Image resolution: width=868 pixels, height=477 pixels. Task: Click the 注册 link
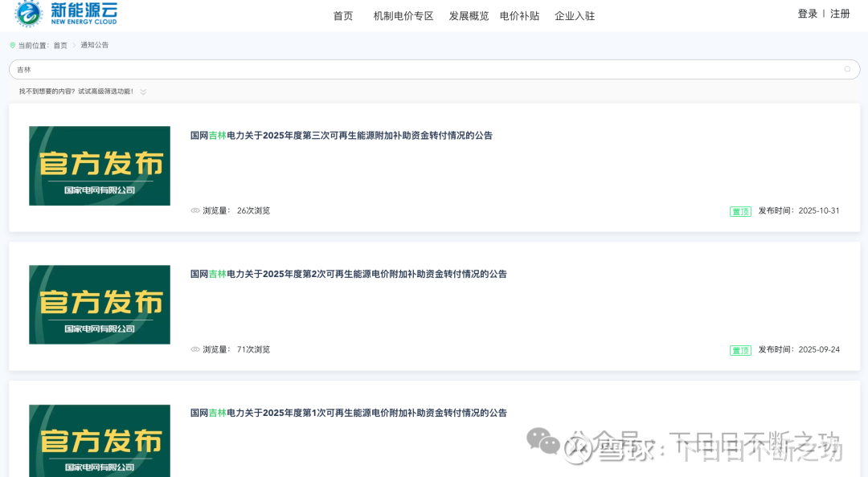tap(840, 14)
